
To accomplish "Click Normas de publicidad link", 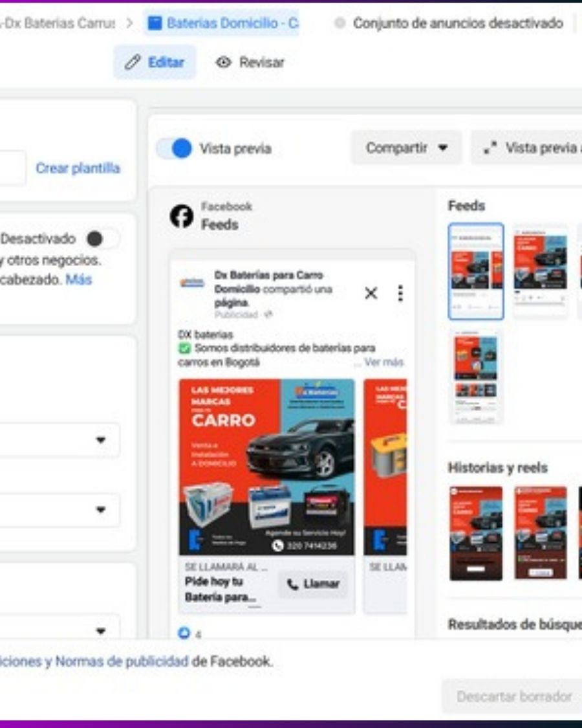I will point(122,661).
